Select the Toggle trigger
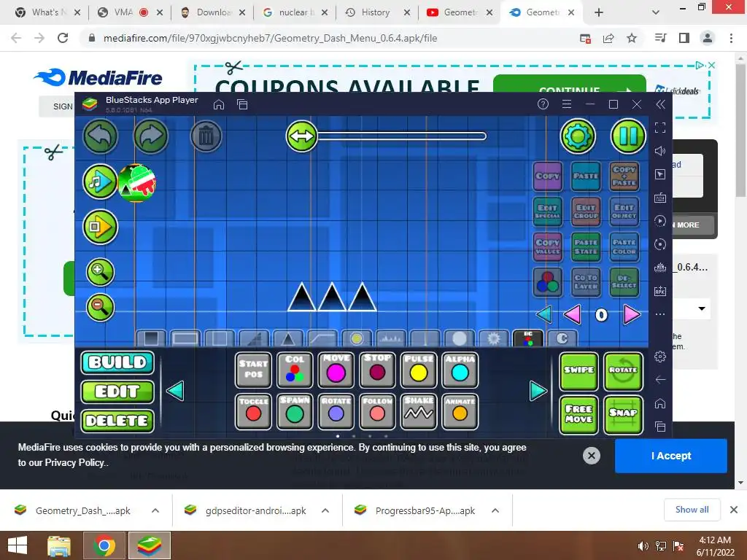This screenshot has width=747, height=560. 253,411
